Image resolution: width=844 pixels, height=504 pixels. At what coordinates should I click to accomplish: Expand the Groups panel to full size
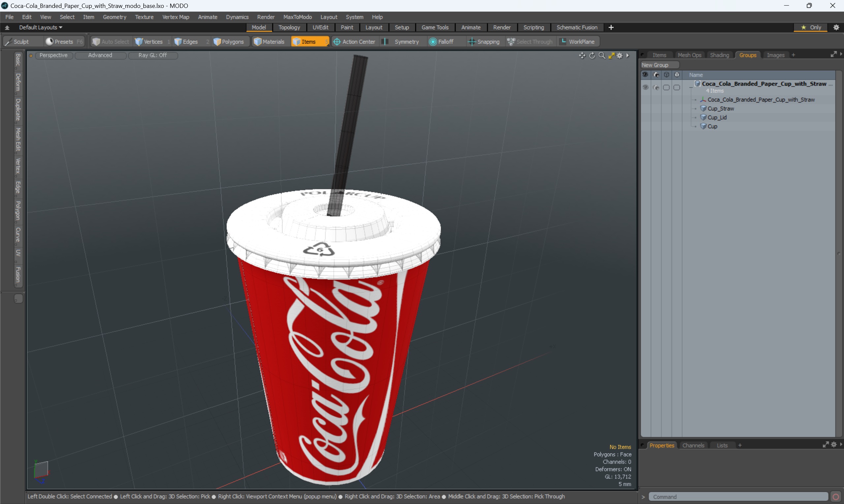pos(833,54)
